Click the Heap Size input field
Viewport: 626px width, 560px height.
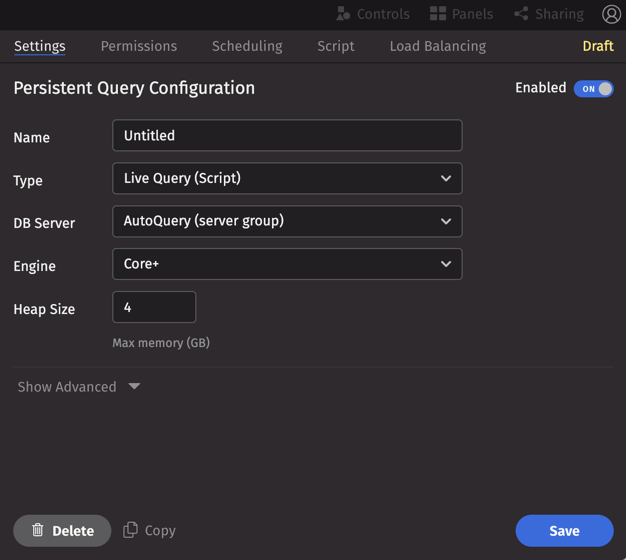[154, 307]
